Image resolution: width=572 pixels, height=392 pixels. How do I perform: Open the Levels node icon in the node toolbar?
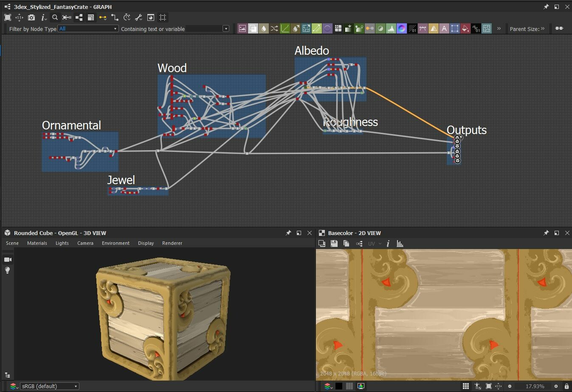tap(391, 28)
